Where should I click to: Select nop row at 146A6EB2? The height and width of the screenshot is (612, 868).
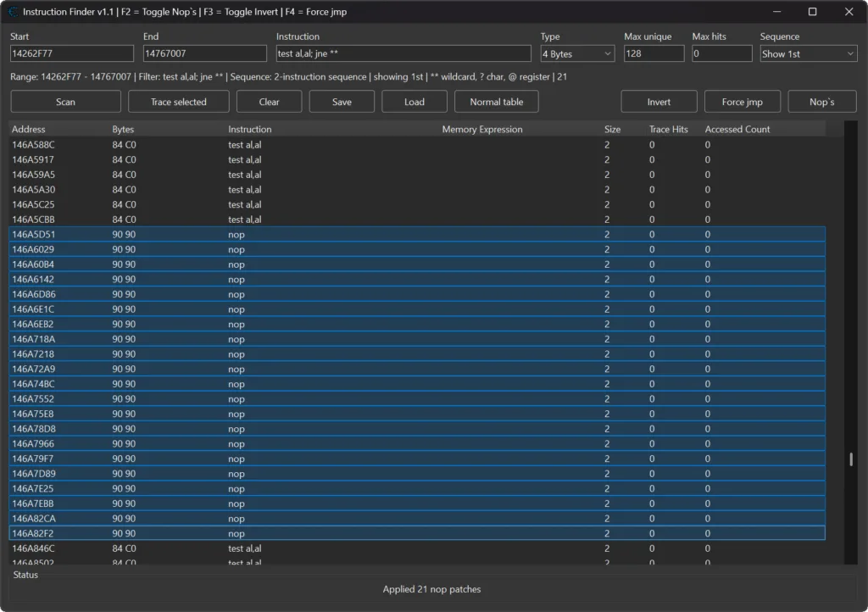tap(417, 325)
